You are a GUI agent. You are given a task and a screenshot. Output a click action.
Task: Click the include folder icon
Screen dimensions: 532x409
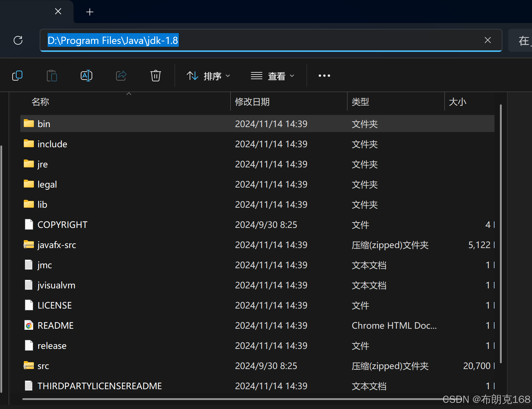tap(29, 144)
